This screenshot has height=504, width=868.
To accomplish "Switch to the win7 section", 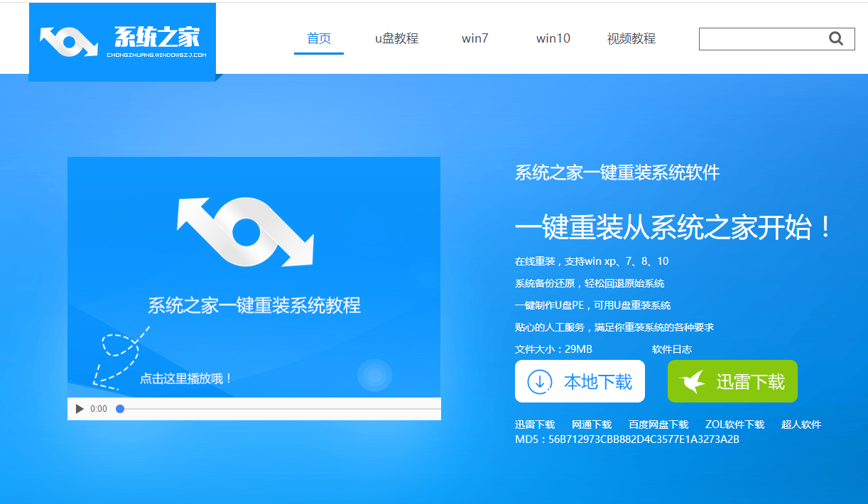I will click(474, 39).
